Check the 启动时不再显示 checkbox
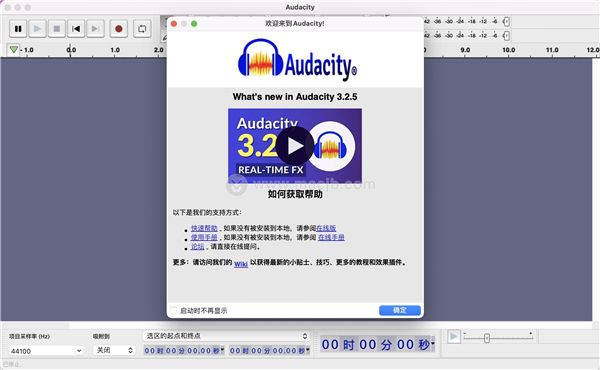Screen dimensions: 600x370 174,310
